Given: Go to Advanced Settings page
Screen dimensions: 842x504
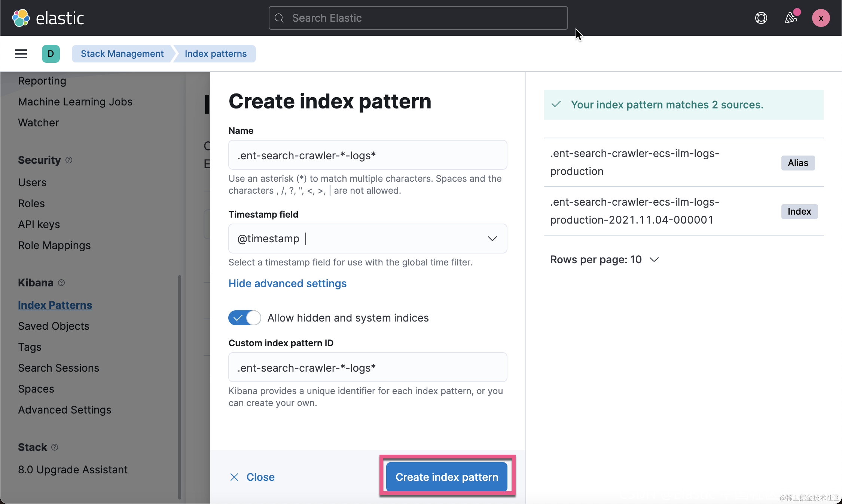Looking at the screenshot, I should (x=64, y=410).
